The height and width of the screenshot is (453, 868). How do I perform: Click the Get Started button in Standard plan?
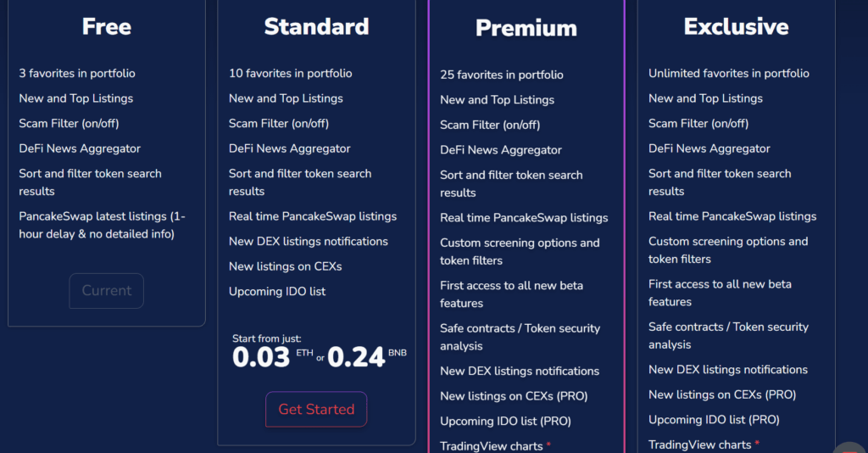click(316, 409)
